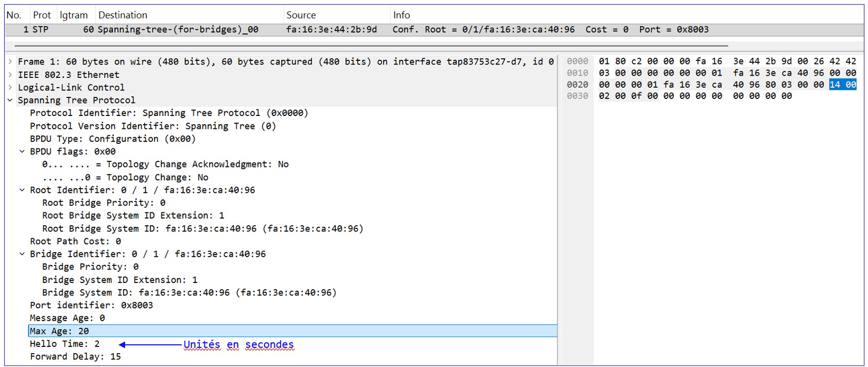This screenshot has width=868, height=367.
Task: Collapse the Spanning Tree Protocol section
Action: pos(10,100)
